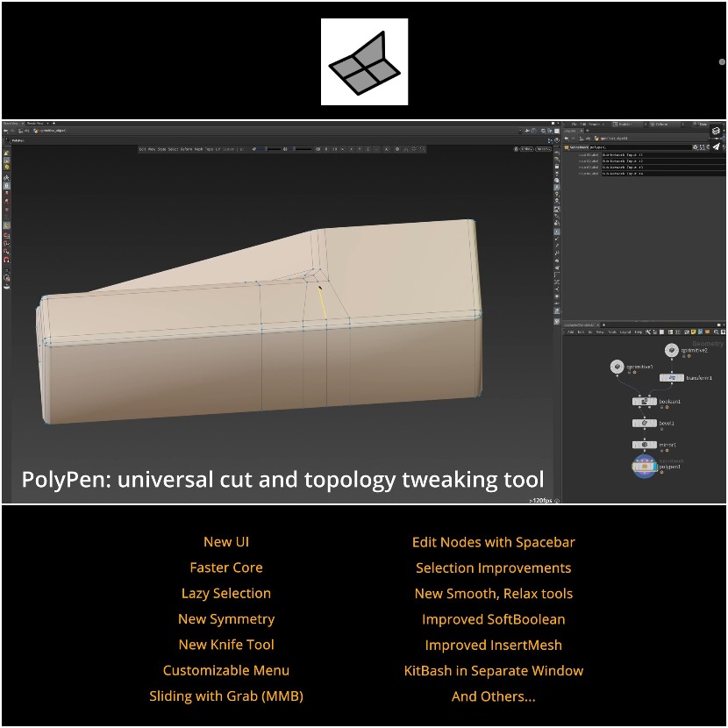This screenshot has width=728, height=728.
Task: Adjust the second slider in viewport toolbar
Action: point(299,149)
